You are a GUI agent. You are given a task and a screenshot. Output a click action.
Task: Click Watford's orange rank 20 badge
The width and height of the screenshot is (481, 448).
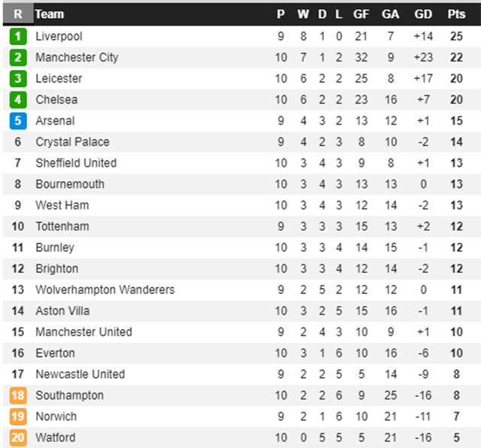pyautogui.click(x=18, y=437)
